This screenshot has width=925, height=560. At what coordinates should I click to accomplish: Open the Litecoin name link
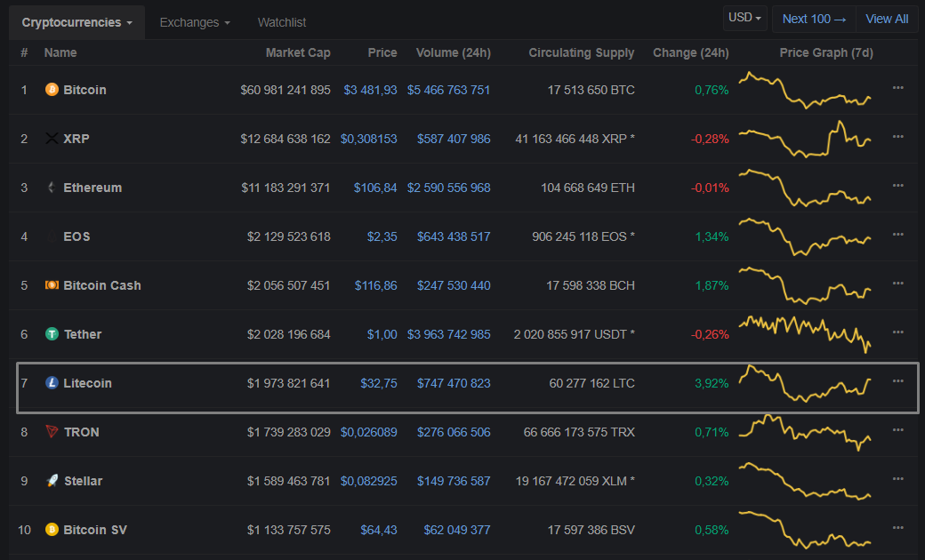click(87, 383)
